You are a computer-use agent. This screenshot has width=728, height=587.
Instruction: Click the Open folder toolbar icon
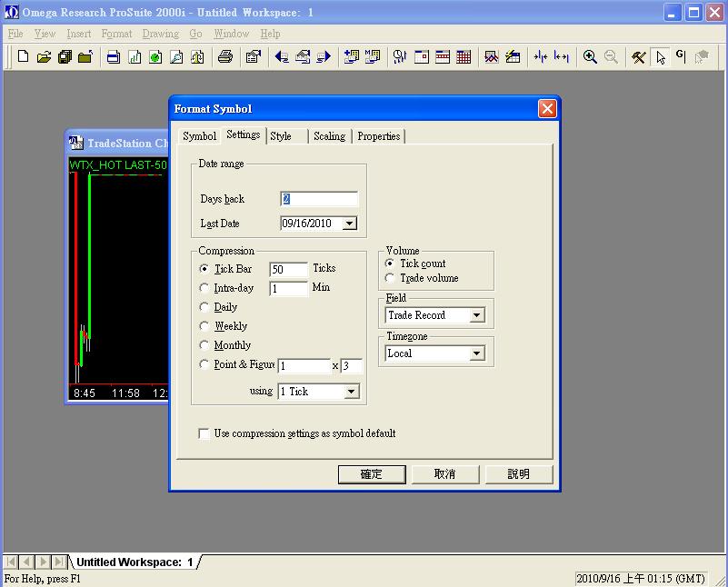pyautogui.click(x=44, y=56)
